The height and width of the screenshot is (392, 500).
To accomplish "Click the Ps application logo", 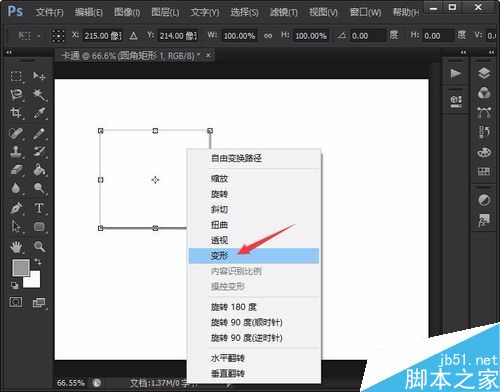I will (15, 12).
